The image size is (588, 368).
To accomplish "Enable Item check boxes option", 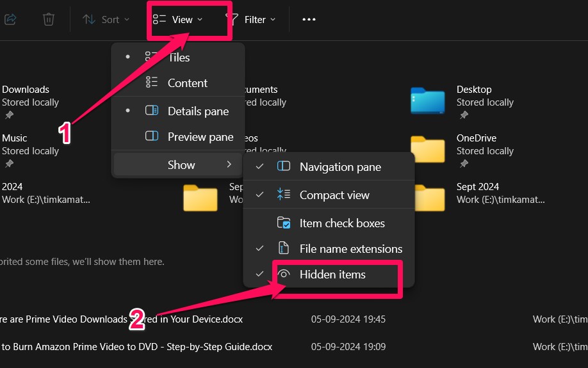I will coord(341,223).
